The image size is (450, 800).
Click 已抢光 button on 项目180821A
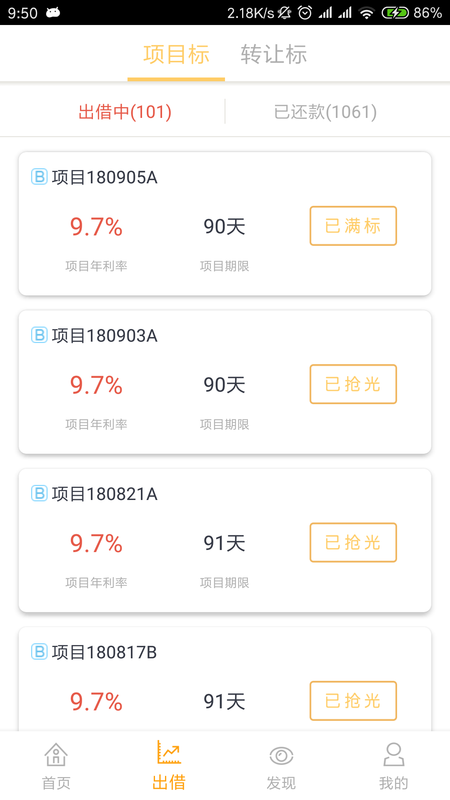coord(353,542)
